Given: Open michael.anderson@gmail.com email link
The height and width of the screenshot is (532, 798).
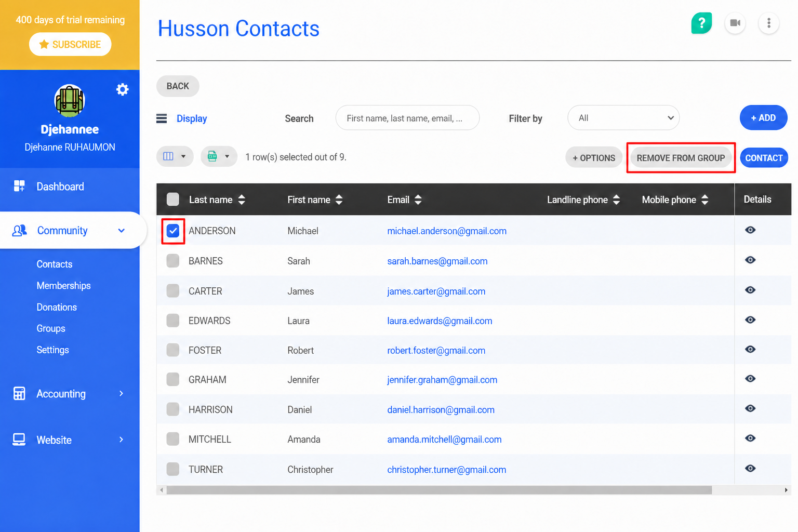Looking at the screenshot, I should tap(447, 231).
